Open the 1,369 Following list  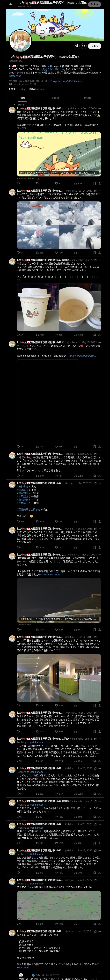click(17, 89)
